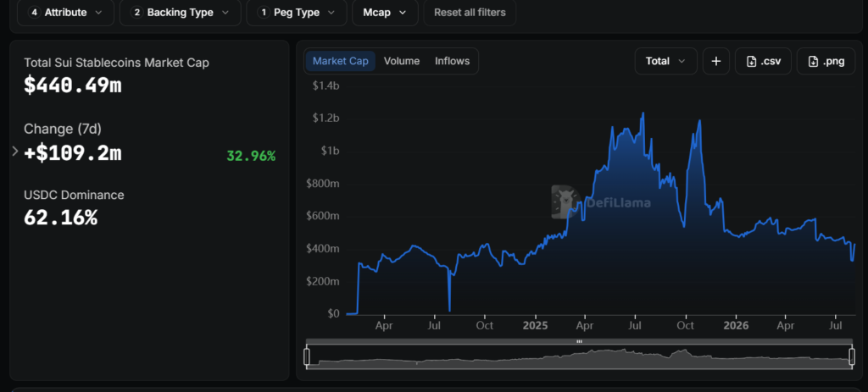Click the 2026 axis label
This screenshot has height=392, width=868.
pos(736,326)
